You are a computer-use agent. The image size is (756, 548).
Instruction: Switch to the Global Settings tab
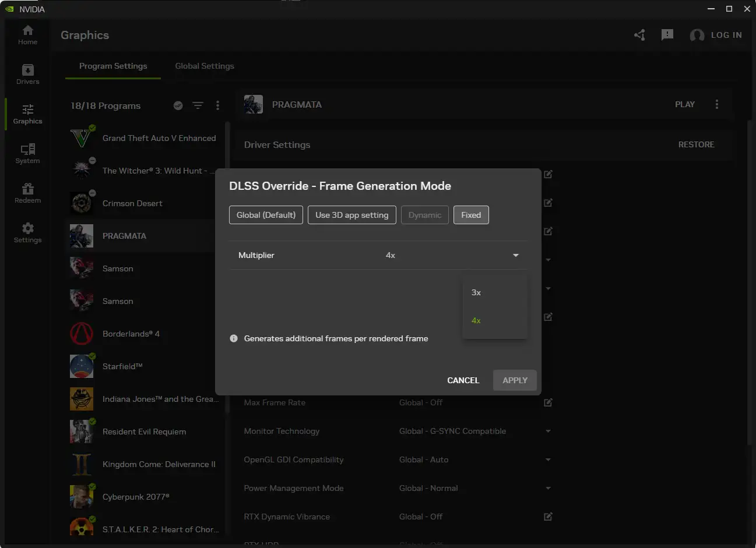click(205, 66)
